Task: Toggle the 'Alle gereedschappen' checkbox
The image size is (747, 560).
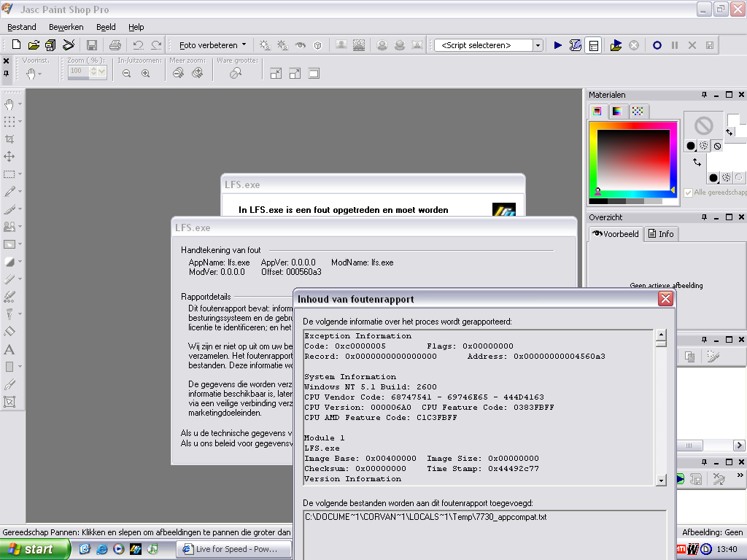Action: click(689, 192)
